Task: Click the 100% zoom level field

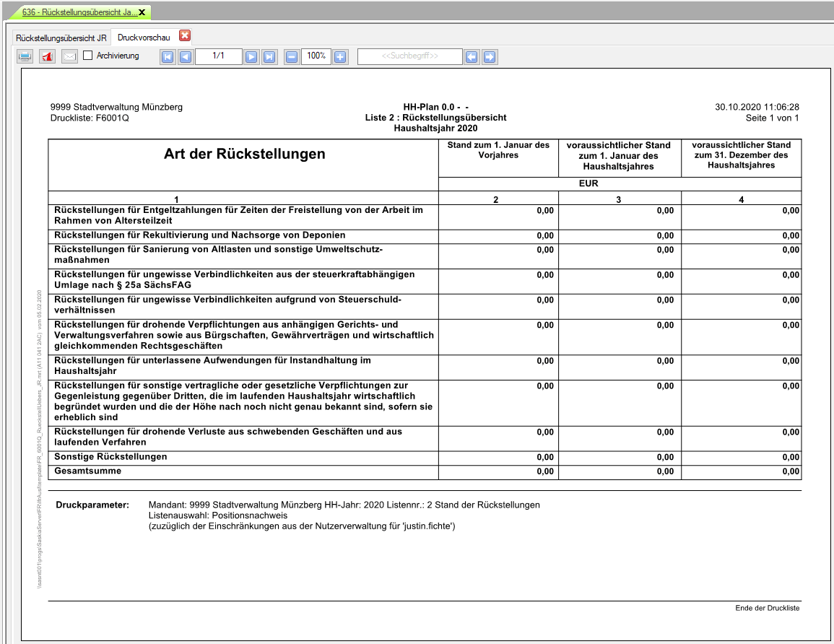Action: [316, 56]
